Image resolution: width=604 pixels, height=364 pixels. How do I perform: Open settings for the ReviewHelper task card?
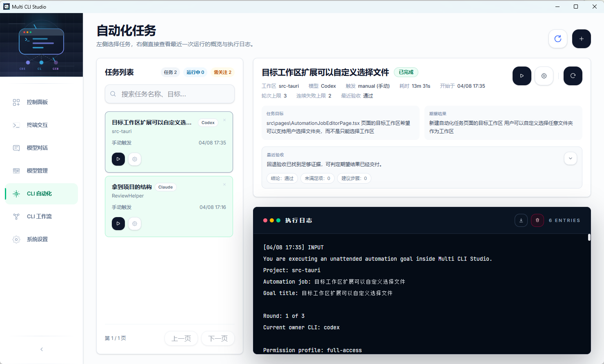pyautogui.click(x=135, y=224)
